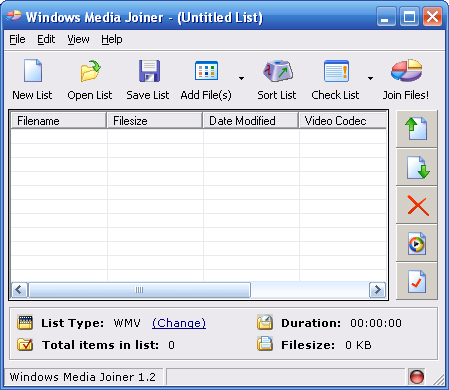Screen dimensions: 449x390
Task: Click the WMV list type value
Action: pos(127,323)
